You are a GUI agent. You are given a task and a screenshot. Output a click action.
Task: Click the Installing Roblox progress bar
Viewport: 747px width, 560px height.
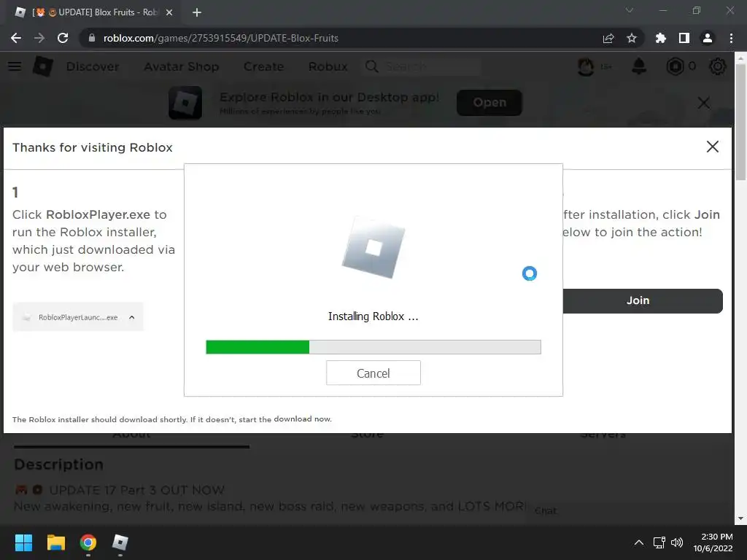373,347
